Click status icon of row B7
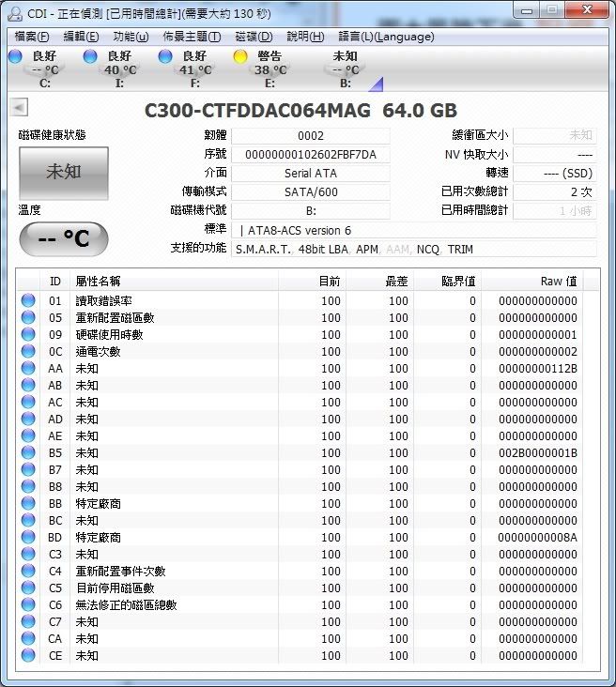This screenshot has height=687, width=616. pyautogui.click(x=28, y=469)
